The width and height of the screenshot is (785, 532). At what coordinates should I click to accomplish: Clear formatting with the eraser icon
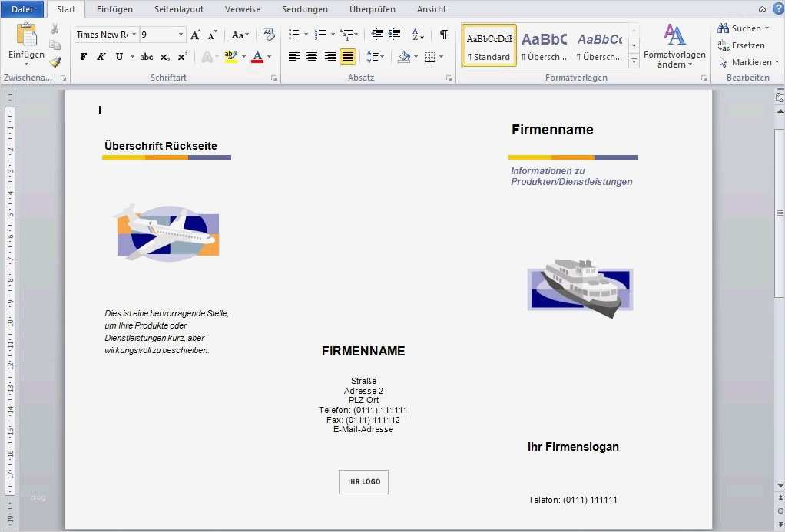point(268,35)
